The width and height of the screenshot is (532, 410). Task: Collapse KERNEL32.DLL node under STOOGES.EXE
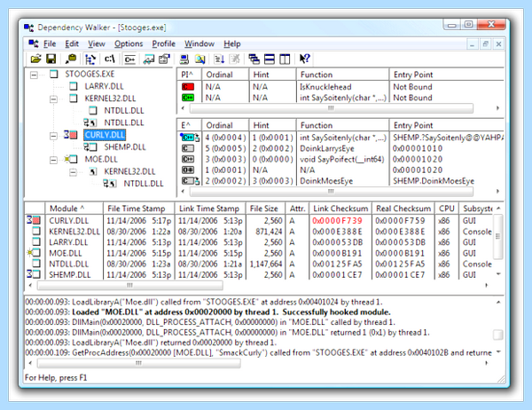click(x=53, y=99)
